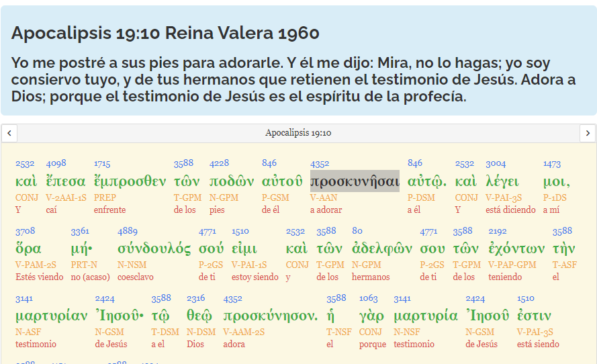The width and height of the screenshot is (597, 364).
Task: Select Greek word σύνδουλός
Action: tap(154, 248)
